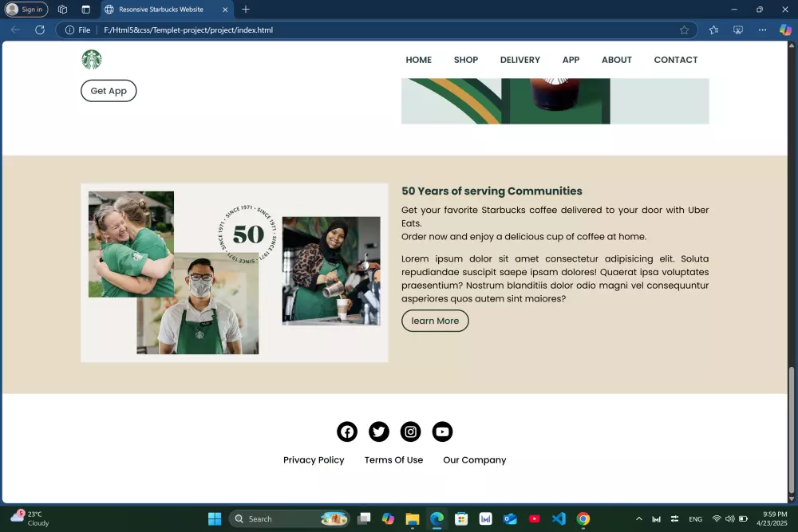This screenshot has height=532, width=798.
Task: Click the Get App button
Action: (x=109, y=91)
